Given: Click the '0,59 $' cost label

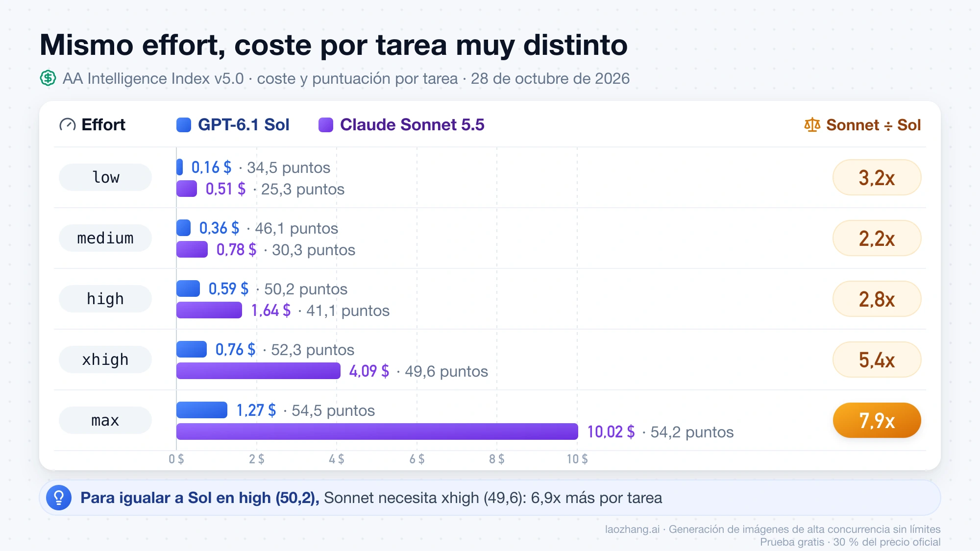Looking at the screenshot, I should point(228,289).
